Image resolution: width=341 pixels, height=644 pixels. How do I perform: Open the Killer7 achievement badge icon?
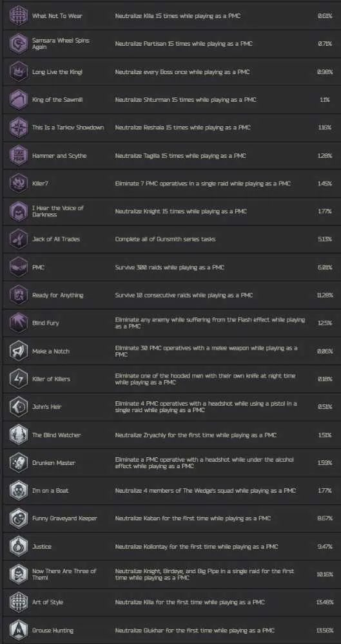(x=19, y=183)
